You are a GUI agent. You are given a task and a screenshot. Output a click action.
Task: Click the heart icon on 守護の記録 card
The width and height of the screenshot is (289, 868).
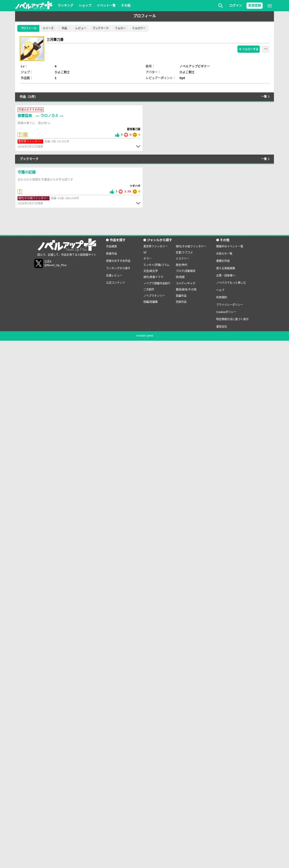(x=120, y=192)
